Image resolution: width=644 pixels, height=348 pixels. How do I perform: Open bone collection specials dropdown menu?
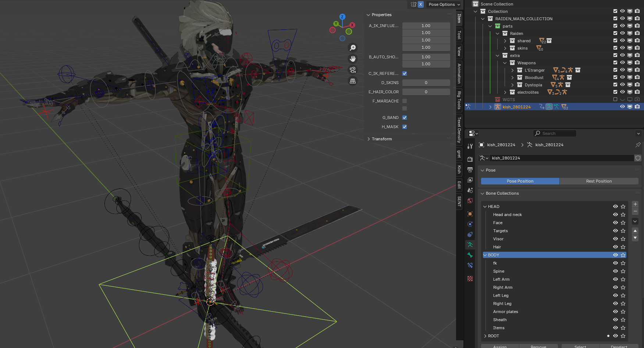(635, 221)
